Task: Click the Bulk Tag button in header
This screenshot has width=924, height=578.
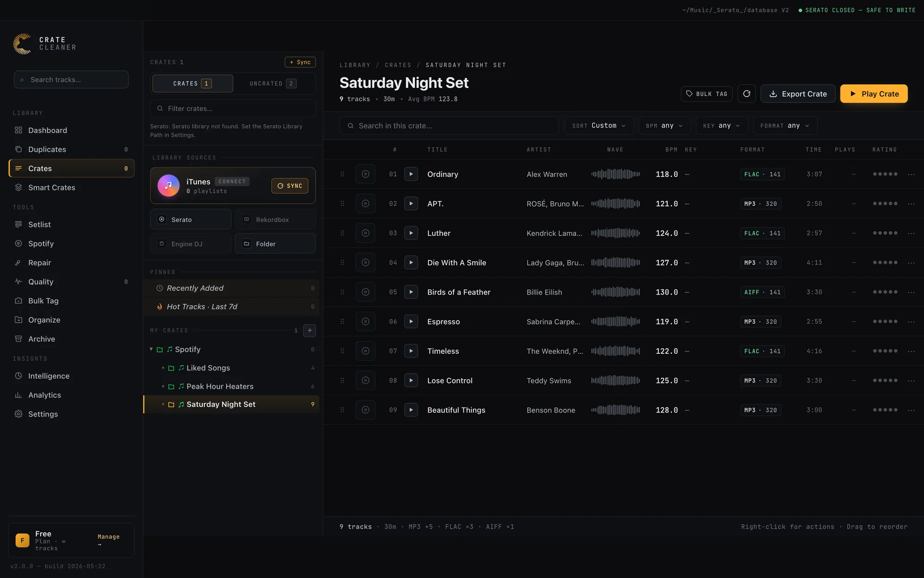Action: [x=707, y=94]
